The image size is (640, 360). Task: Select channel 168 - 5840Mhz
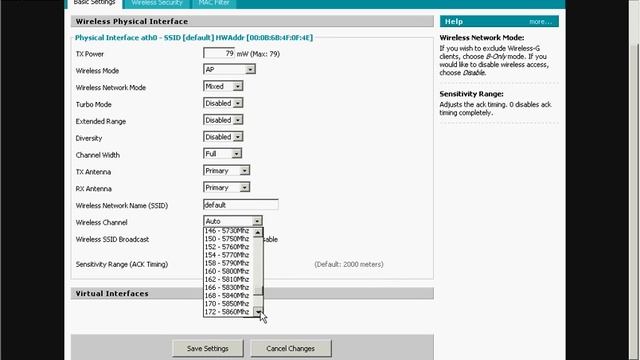(x=227, y=296)
